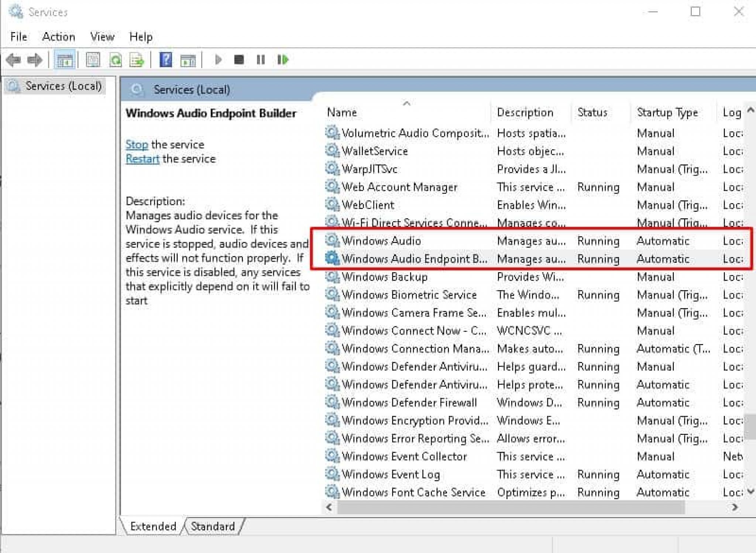Click the Back navigation arrow

(x=14, y=60)
